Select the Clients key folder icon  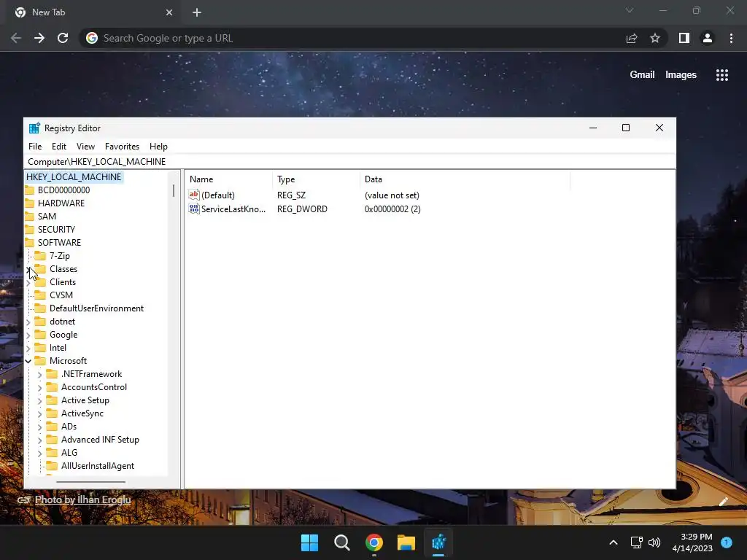pyautogui.click(x=41, y=282)
